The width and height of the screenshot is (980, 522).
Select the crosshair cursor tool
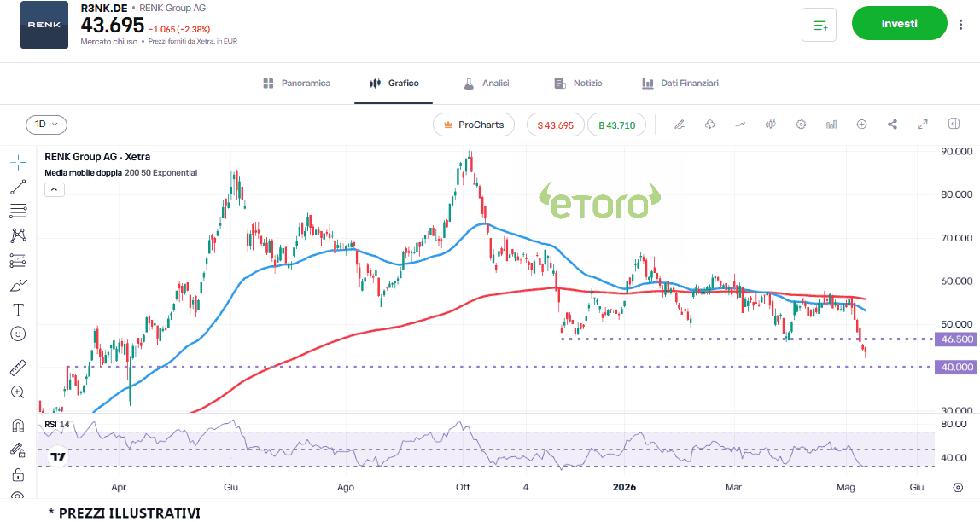(x=18, y=163)
